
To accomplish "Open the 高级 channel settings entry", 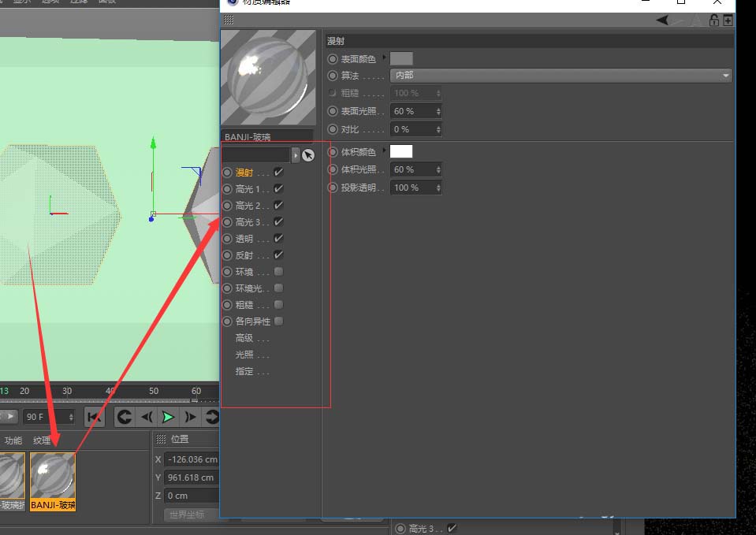I will [x=245, y=337].
